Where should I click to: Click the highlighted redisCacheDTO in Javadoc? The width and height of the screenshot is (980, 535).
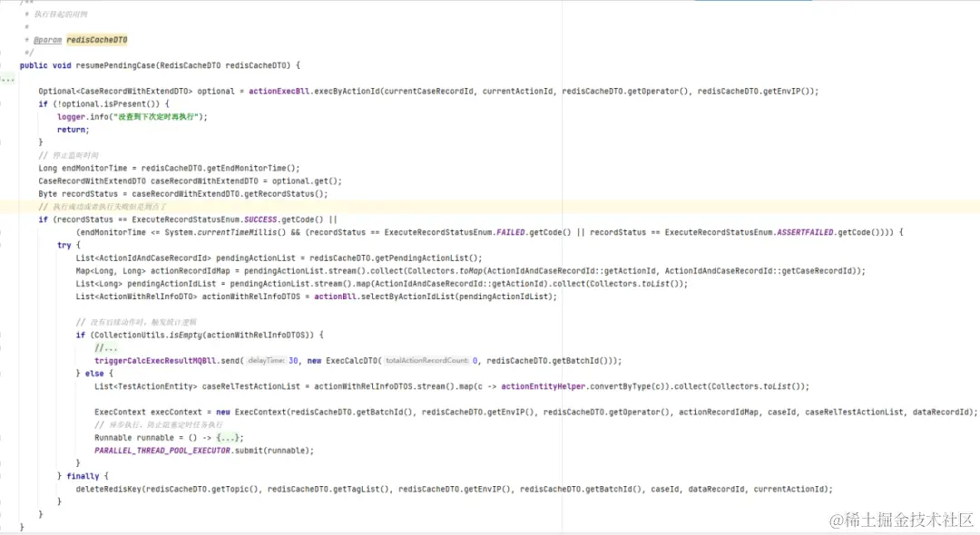pos(97,40)
